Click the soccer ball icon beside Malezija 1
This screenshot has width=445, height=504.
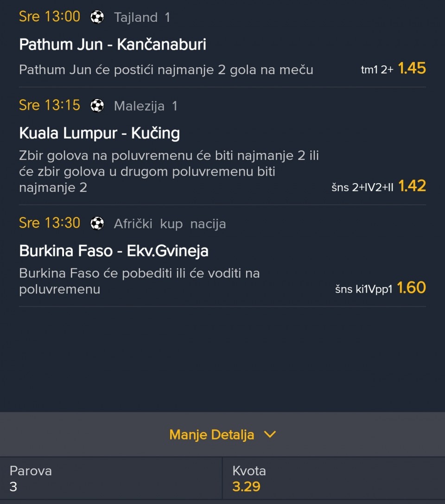97,106
